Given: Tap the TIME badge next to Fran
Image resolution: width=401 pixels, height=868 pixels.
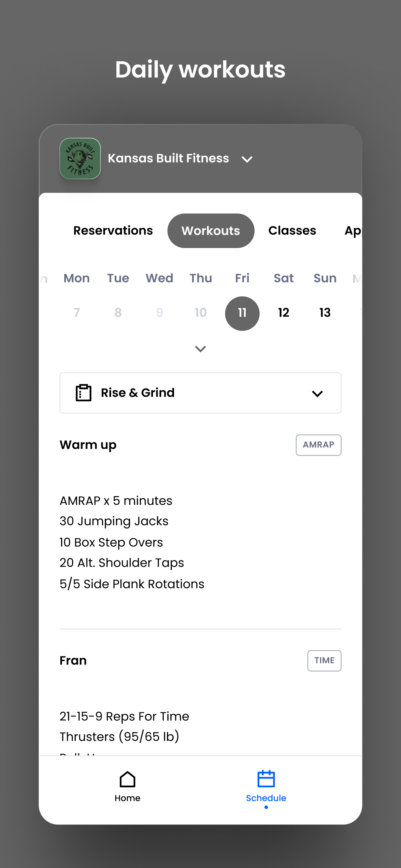Looking at the screenshot, I should [324, 660].
